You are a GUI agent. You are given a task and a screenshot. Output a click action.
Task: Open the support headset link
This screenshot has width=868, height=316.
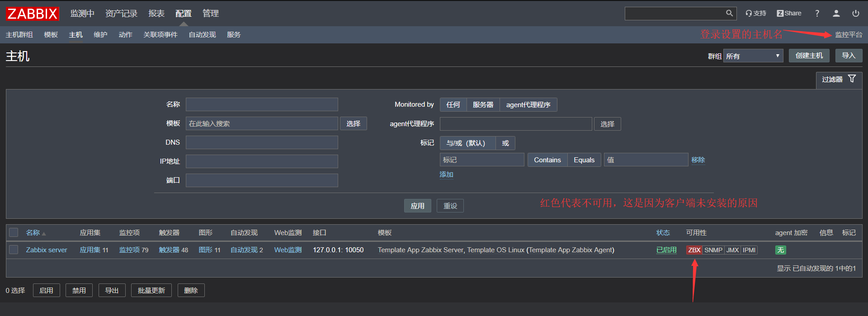pyautogui.click(x=756, y=14)
